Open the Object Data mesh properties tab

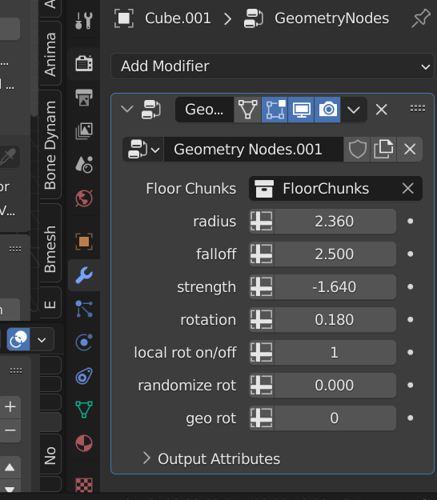point(84,410)
